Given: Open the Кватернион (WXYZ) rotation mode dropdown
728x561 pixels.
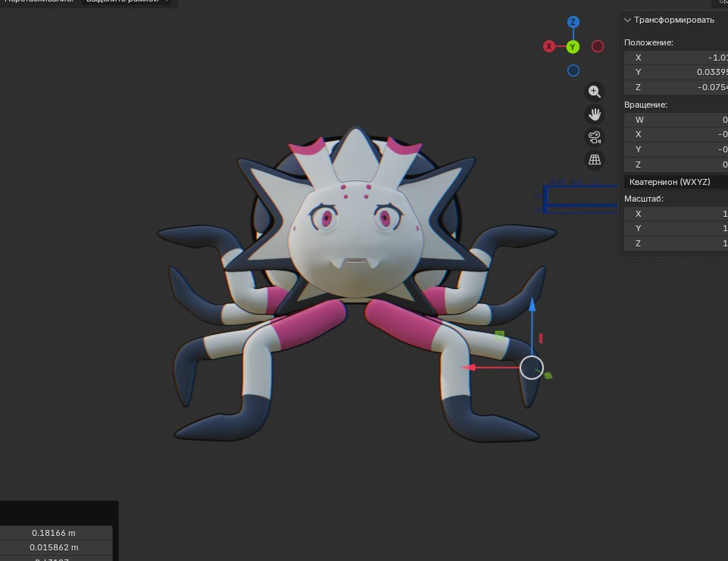Looking at the screenshot, I should (x=676, y=182).
